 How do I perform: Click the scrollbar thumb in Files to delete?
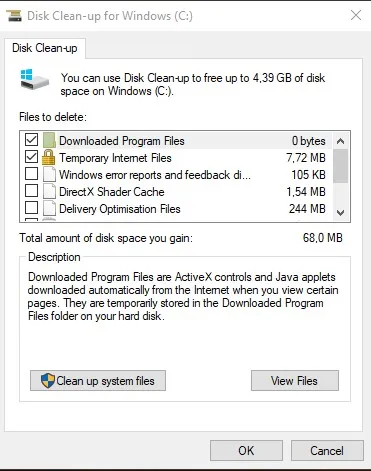340,166
